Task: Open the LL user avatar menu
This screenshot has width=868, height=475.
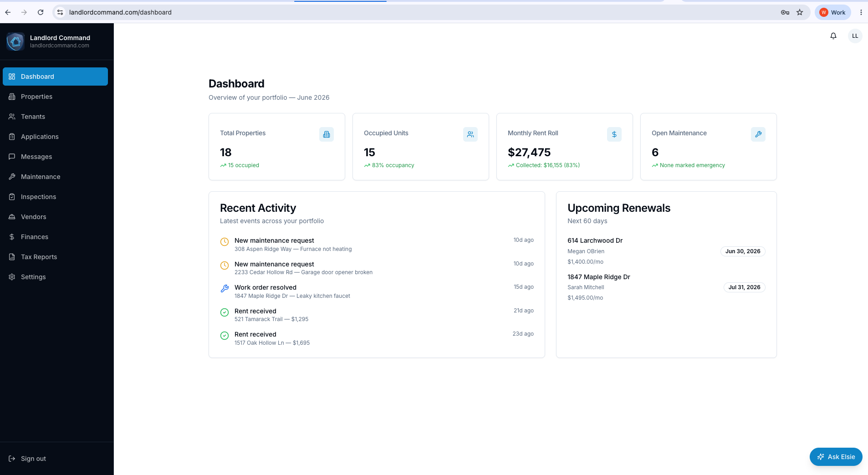Action: pyautogui.click(x=855, y=36)
